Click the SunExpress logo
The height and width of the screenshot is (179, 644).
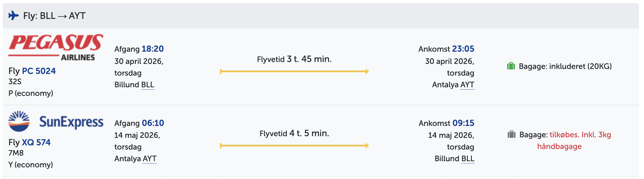tap(56, 122)
